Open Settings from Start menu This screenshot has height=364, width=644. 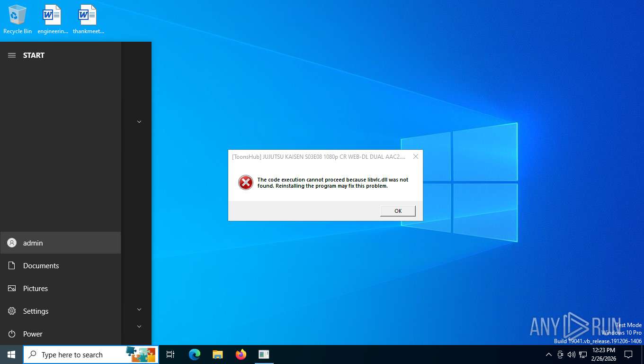tap(61, 311)
